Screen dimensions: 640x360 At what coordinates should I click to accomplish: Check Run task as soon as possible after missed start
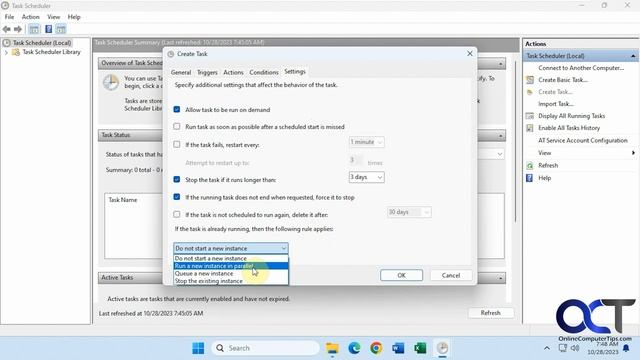(177, 127)
